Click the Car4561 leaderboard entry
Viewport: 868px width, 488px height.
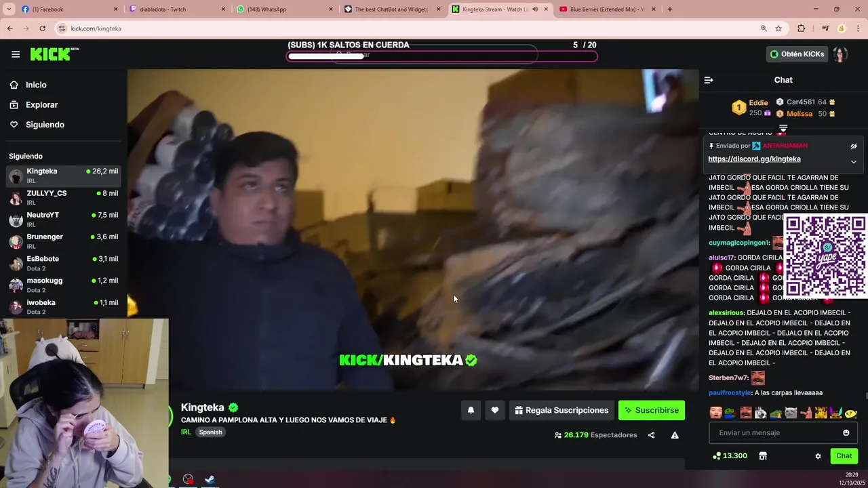pyautogui.click(x=806, y=102)
